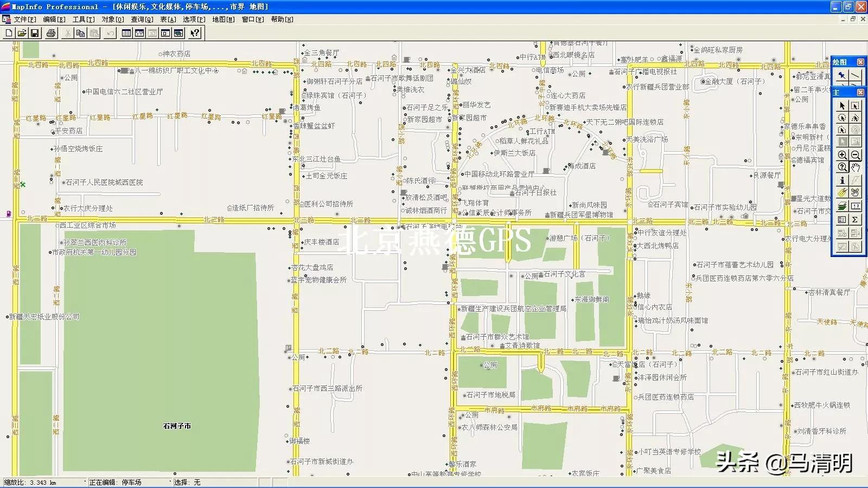Click the context Help arrow-question icon
The width and height of the screenshot is (868, 488).
point(195,33)
